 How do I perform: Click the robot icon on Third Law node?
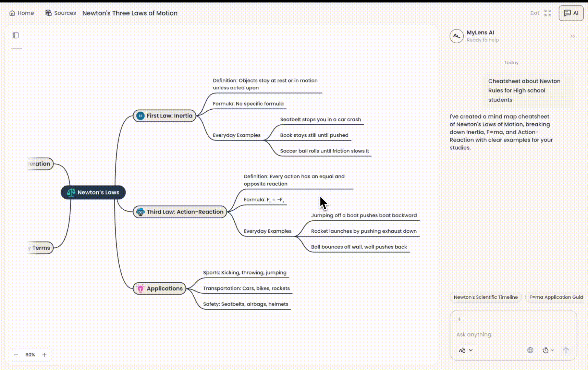140,212
